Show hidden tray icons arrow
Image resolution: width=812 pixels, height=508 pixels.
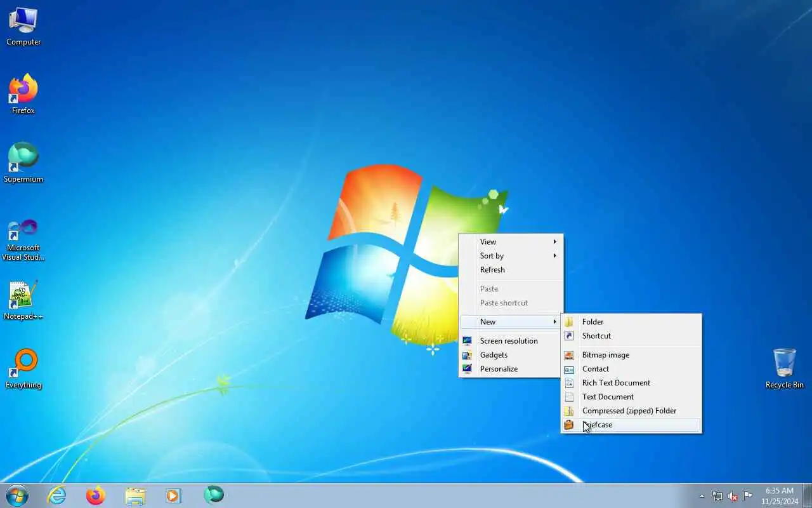[x=702, y=496]
